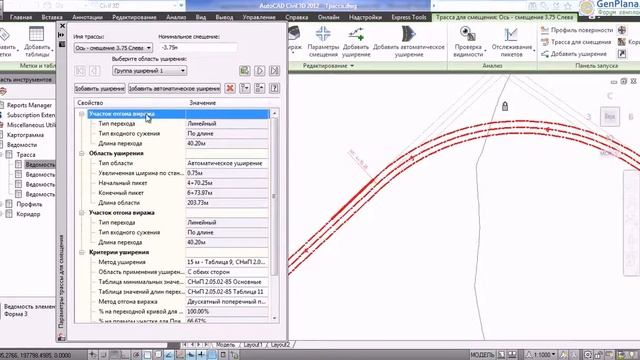Select Трасса node in the toolbox tree

pyautogui.click(x=26, y=155)
